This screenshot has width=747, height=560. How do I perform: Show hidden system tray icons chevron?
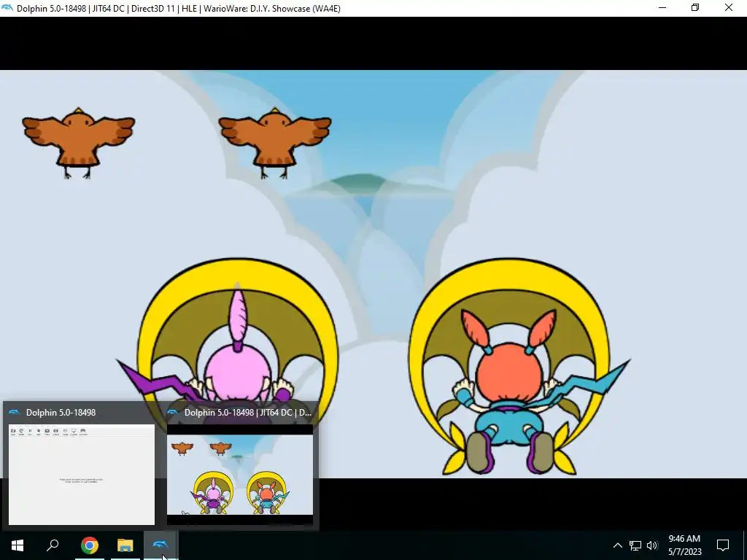pyautogui.click(x=617, y=545)
